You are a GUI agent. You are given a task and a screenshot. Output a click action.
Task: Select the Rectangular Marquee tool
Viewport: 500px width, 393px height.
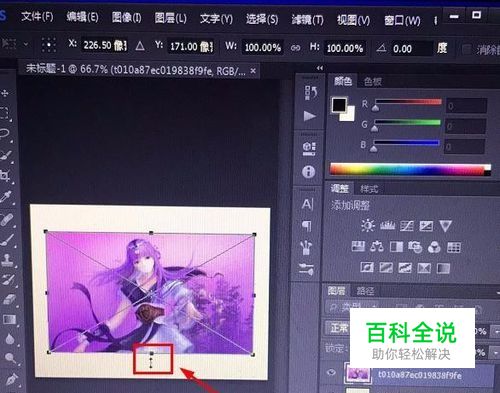pyautogui.click(x=5, y=113)
